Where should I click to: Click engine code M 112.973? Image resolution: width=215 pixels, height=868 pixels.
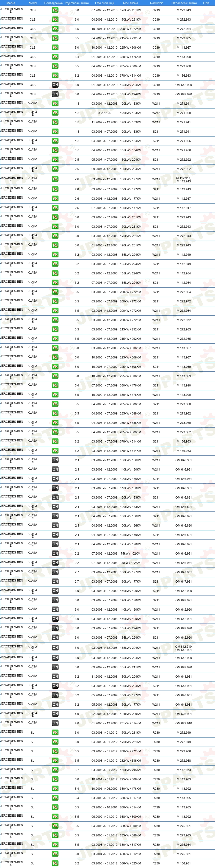[184, 770]
